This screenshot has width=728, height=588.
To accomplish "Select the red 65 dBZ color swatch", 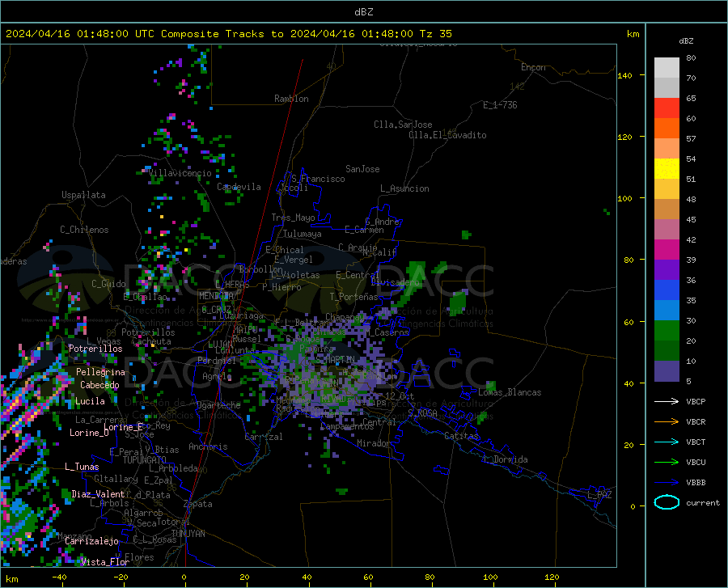I will click(667, 108).
